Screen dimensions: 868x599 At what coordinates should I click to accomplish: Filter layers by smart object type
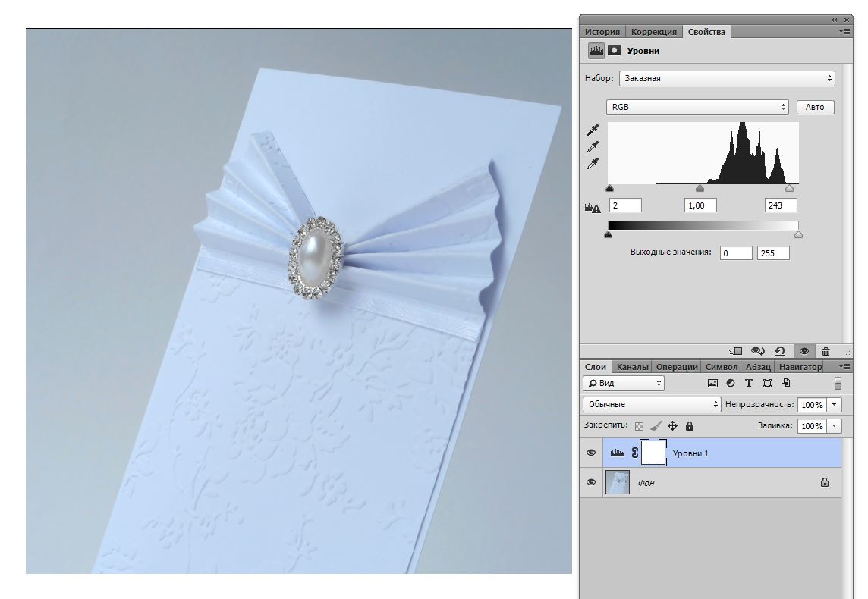[x=785, y=383]
